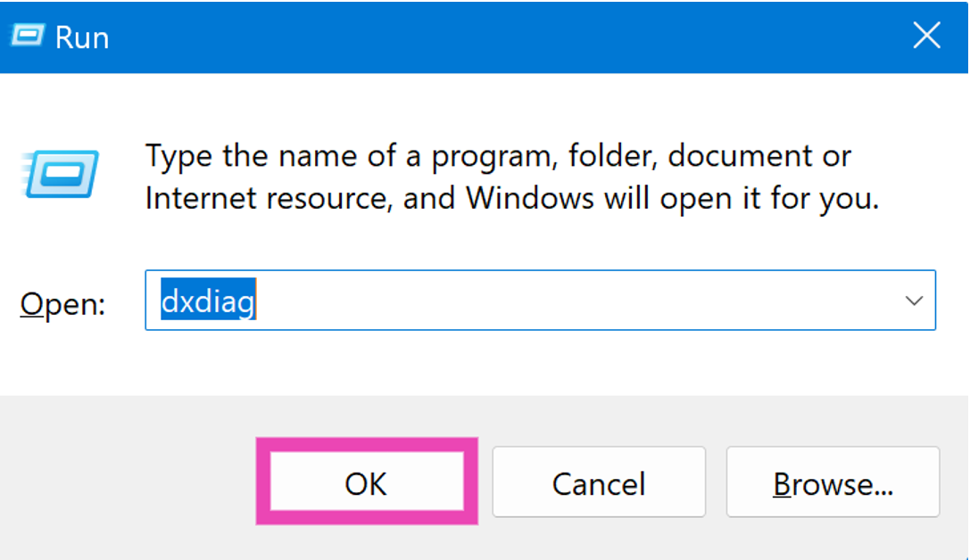This screenshot has width=970, height=560.
Task: Expand the Open combo box dropdown arrow
Action: (914, 301)
